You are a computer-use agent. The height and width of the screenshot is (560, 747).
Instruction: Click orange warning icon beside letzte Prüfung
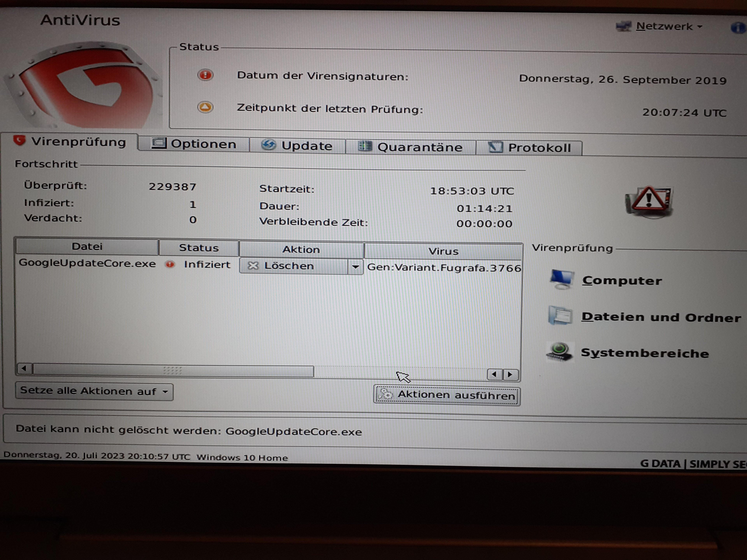point(205,107)
